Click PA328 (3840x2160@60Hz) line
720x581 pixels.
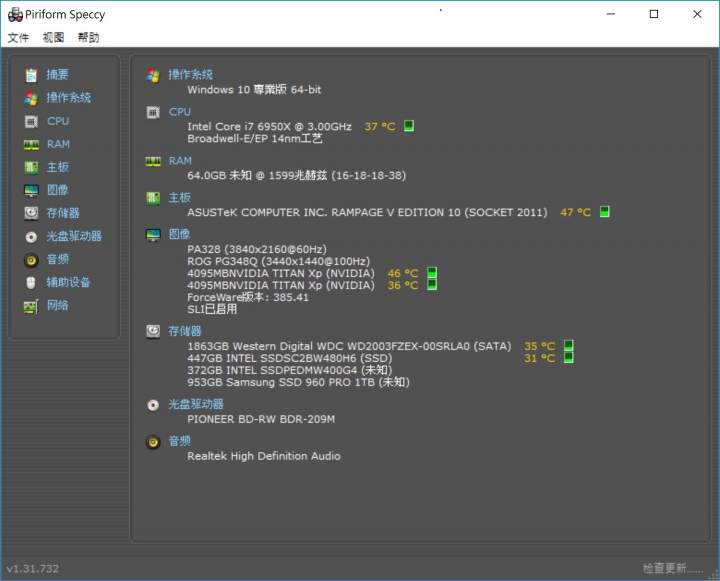(257, 249)
